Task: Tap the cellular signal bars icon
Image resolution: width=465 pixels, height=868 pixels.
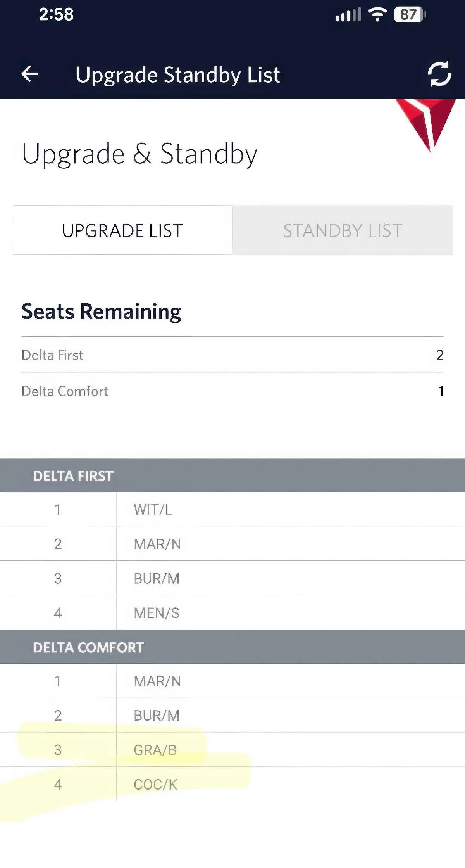Action: coord(348,15)
